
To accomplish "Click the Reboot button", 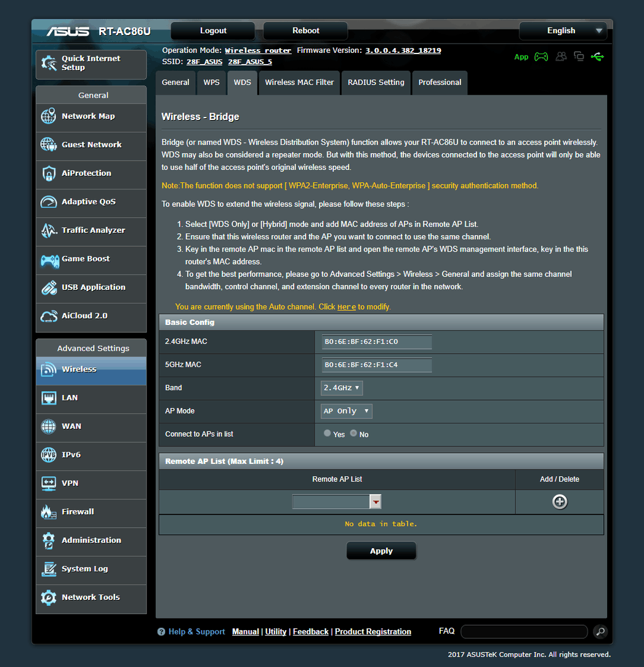I will (305, 31).
